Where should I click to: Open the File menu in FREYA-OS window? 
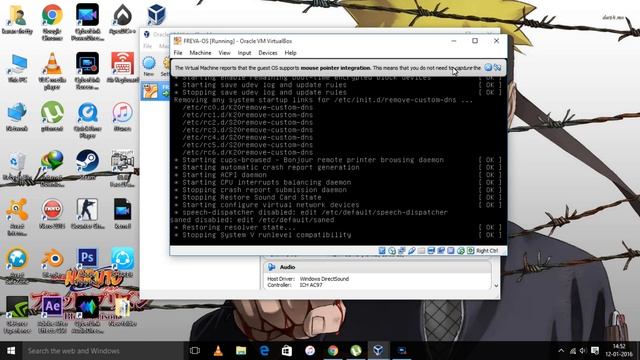point(178,53)
